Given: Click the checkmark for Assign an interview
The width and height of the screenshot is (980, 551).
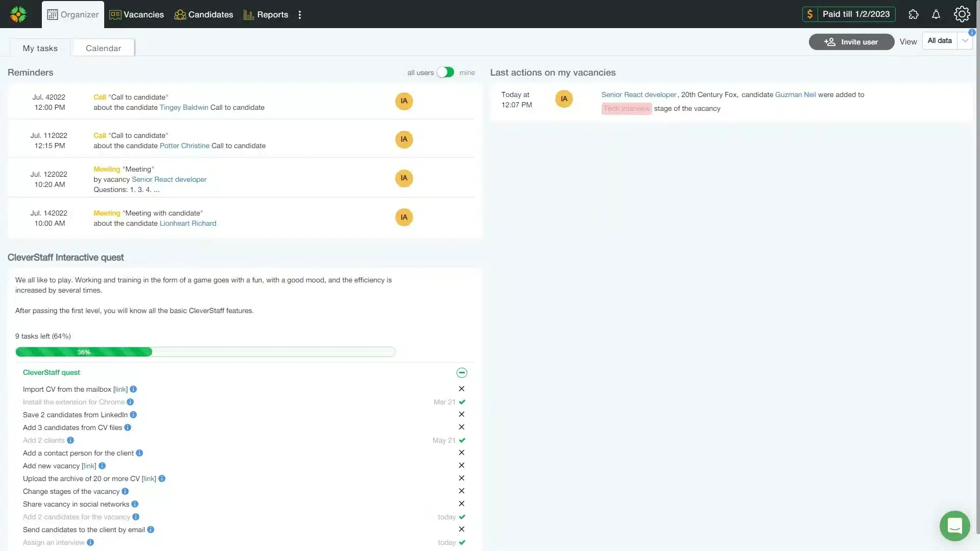Looking at the screenshot, I should point(462,542).
